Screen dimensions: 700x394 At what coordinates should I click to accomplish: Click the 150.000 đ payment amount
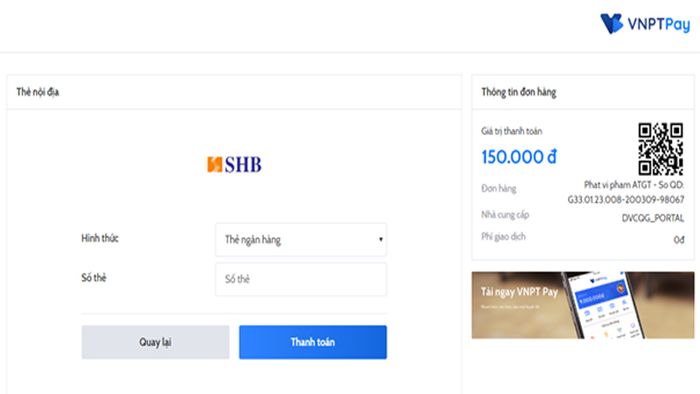(x=519, y=157)
